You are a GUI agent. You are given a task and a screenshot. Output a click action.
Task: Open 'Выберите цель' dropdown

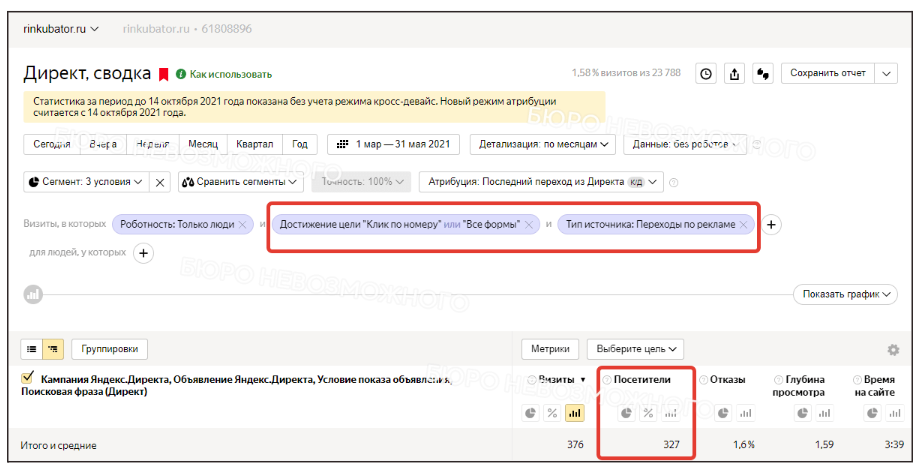635,349
